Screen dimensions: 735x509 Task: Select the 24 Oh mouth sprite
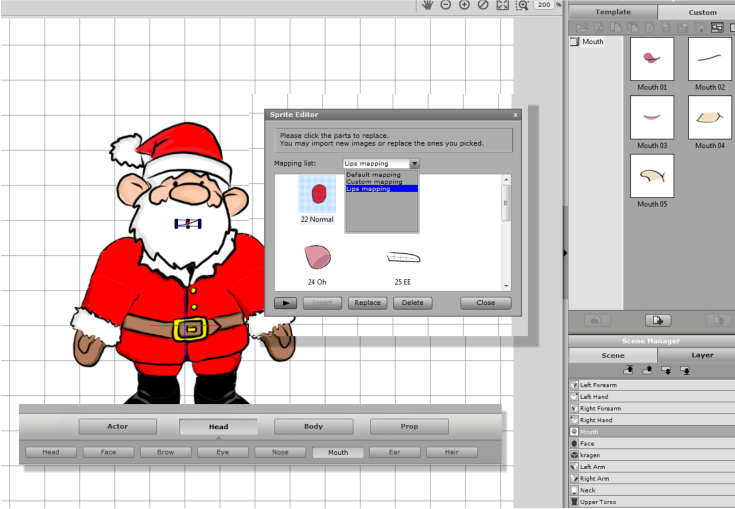[317, 258]
